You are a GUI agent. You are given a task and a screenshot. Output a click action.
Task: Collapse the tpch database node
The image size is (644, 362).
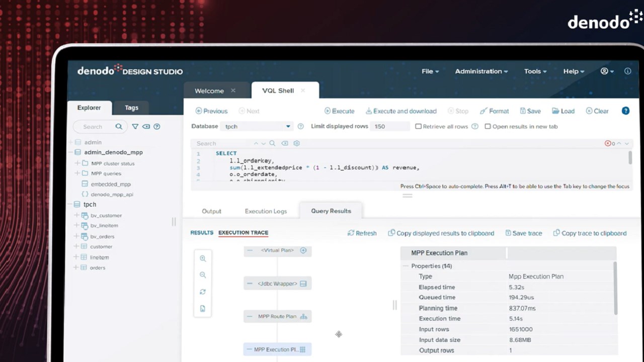pyautogui.click(x=71, y=205)
